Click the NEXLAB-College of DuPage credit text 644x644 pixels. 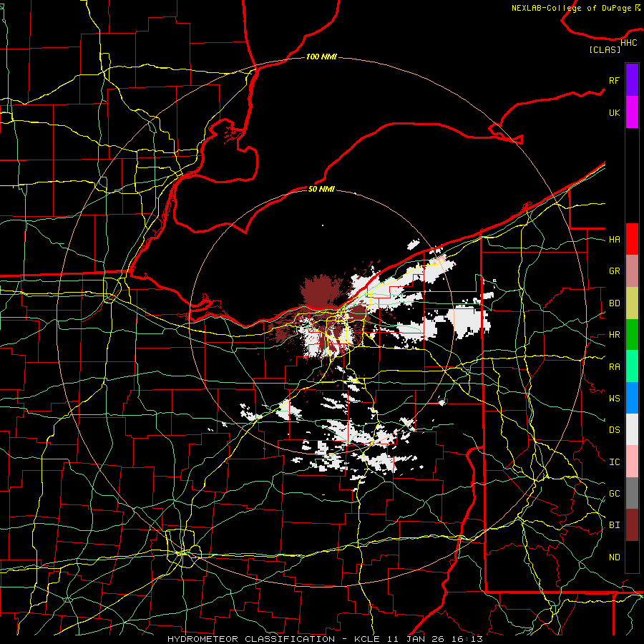click(571, 8)
